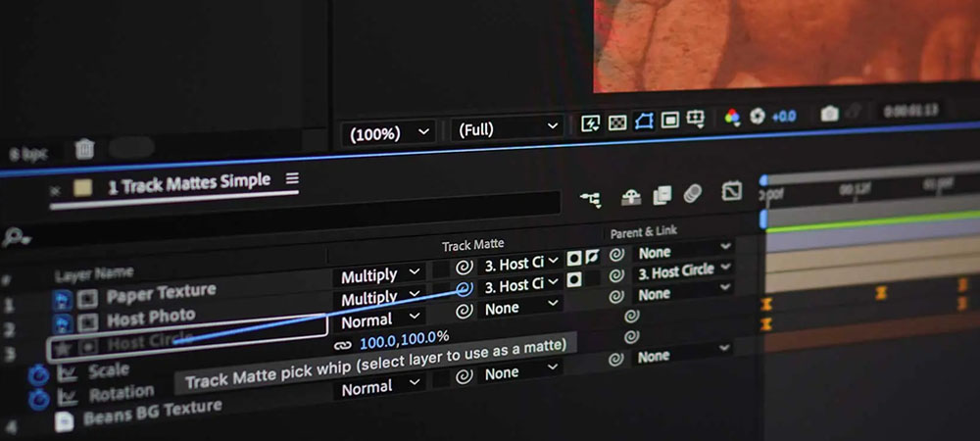This screenshot has height=441, width=980.
Task: Click the 8 bpc color depth button
Action: coord(28,153)
